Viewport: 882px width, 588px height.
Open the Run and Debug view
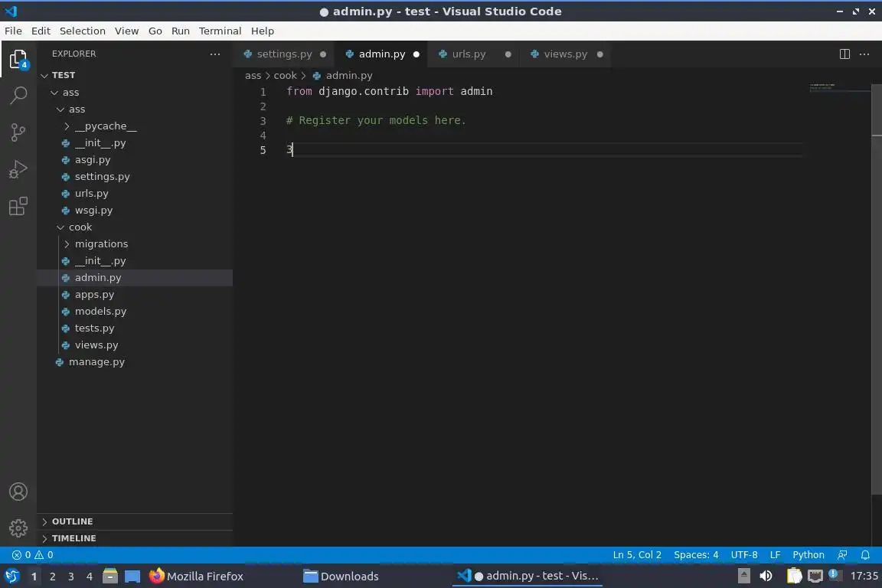18,168
